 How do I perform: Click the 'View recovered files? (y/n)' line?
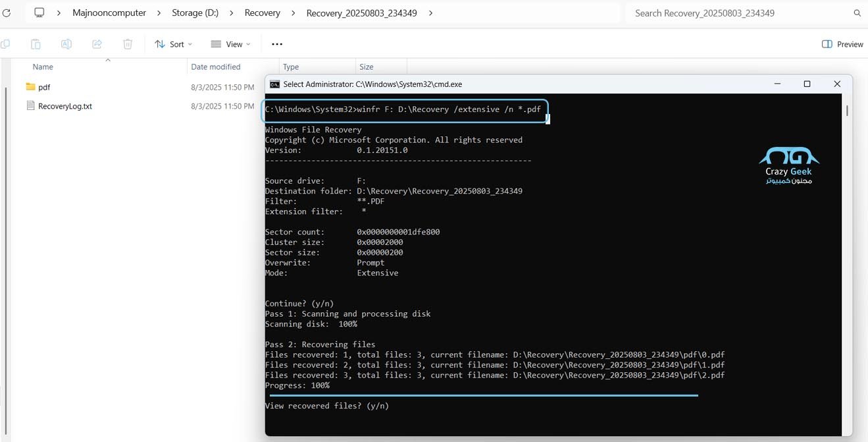click(327, 406)
